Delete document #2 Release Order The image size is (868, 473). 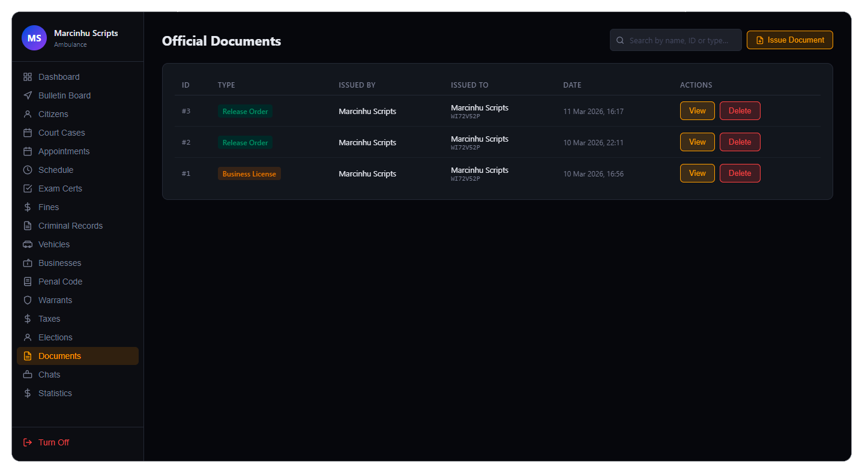pos(740,142)
